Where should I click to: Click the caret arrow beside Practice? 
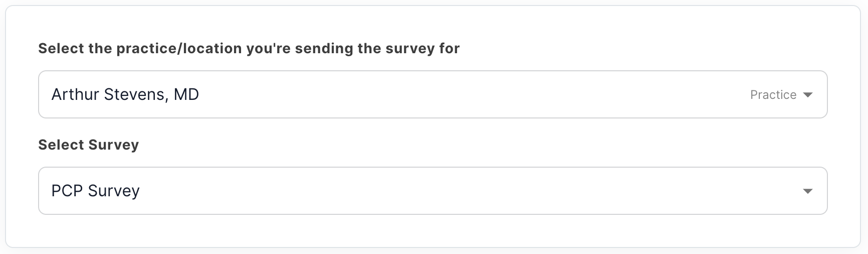(x=807, y=95)
